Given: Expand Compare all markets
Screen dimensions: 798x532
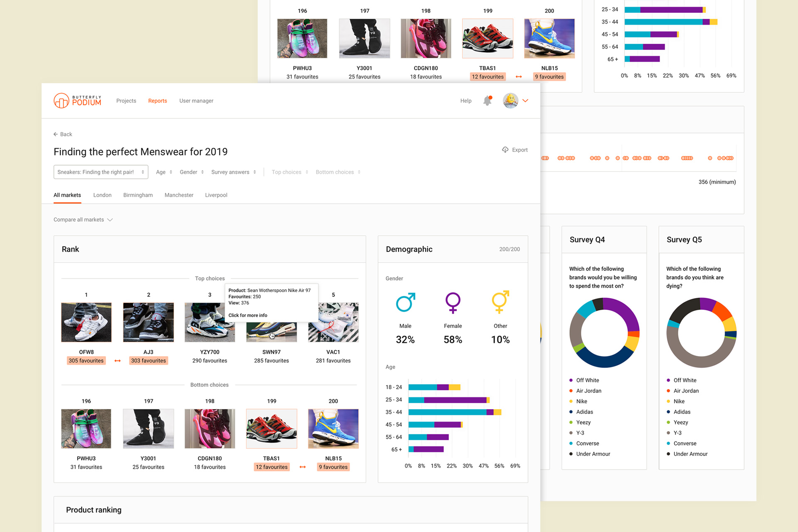Looking at the screenshot, I should click(83, 219).
